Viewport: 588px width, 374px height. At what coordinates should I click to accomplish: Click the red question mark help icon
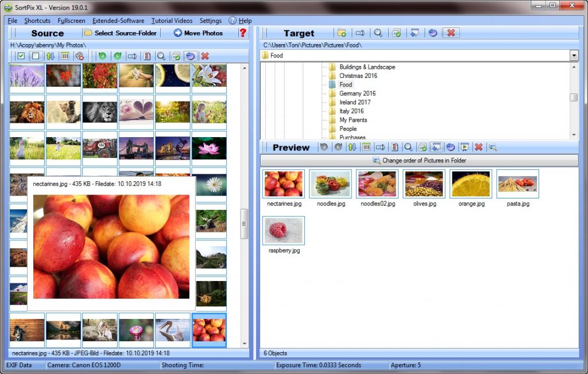pyautogui.click(x=243, y=33)
